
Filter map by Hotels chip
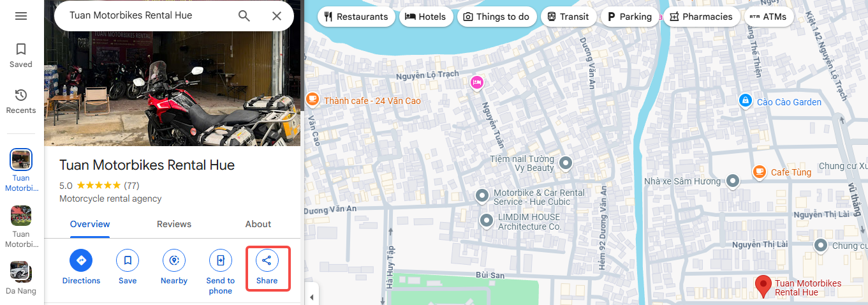[x=426, y=17]
